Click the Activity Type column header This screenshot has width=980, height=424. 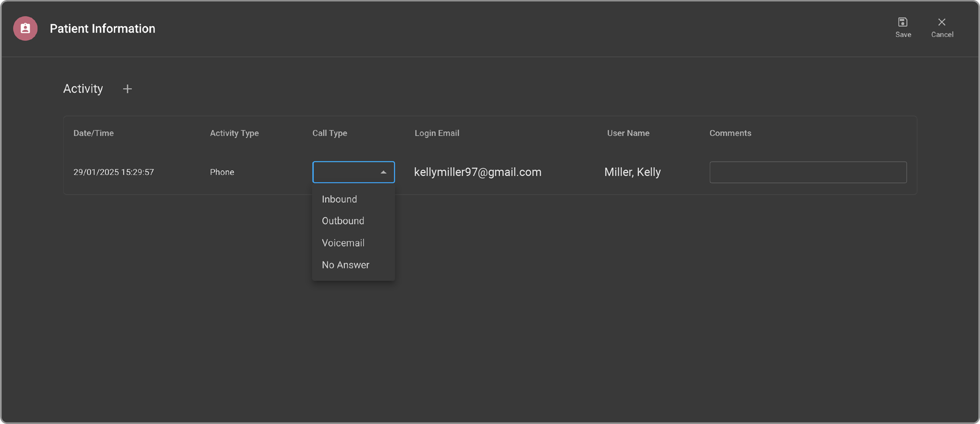[234, 133]
